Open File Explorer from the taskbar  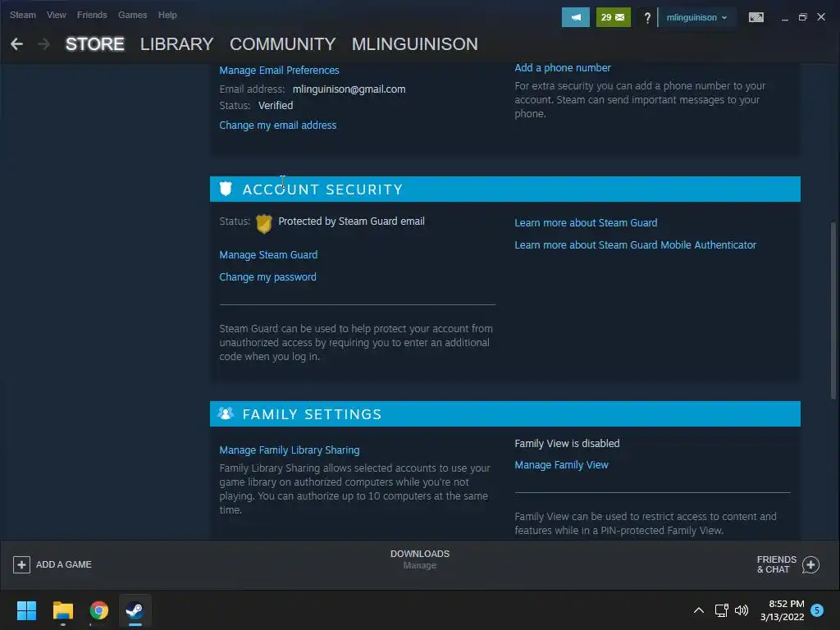pyautogui.click(x=62, y=610)
